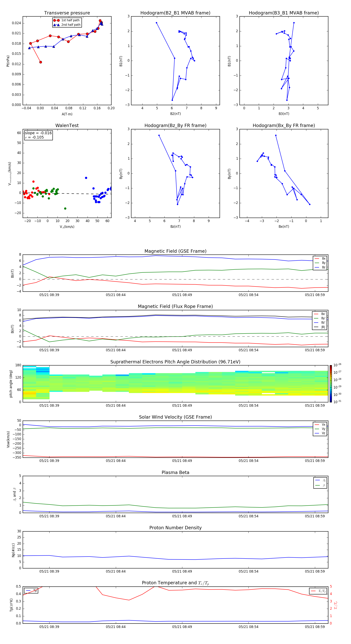Click the Suprathermal Electrons Pitch Angle title
Viewport: 351px width, 644px height.
point(175,362)
